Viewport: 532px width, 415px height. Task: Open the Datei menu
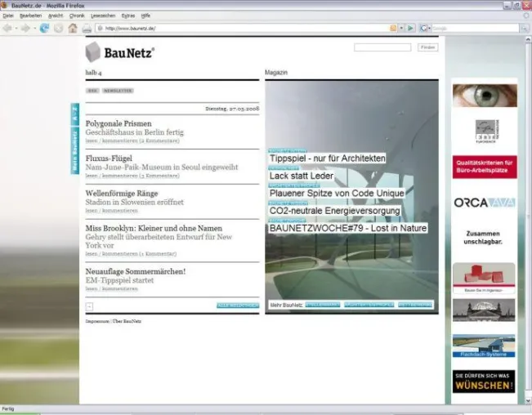8,16
